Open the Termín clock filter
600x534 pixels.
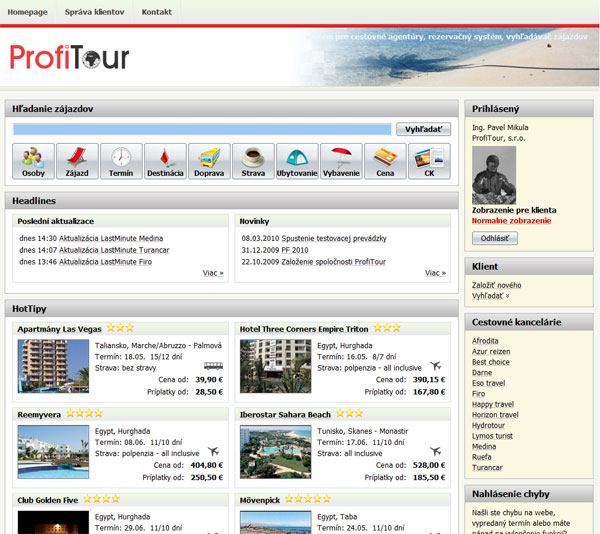(121, 161)
